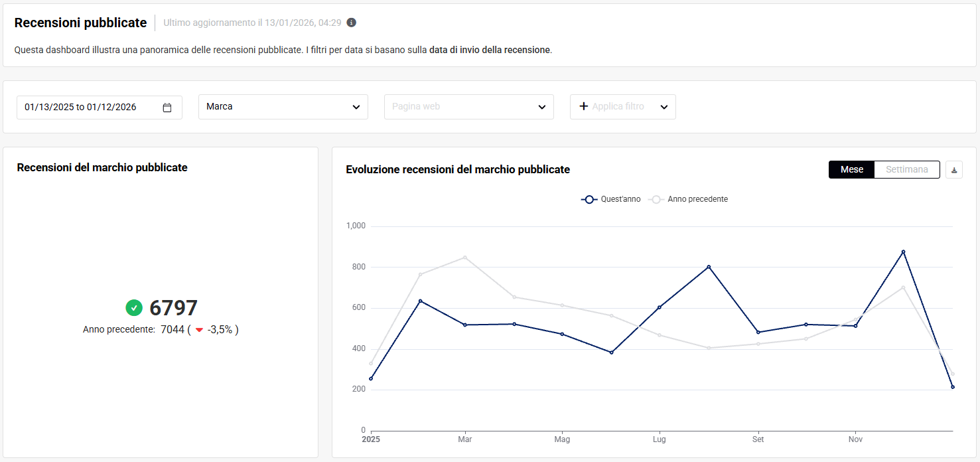Toggle the Anno precedente legend entry
The width and height of the screenshot is (980, 462).
[689, 199]
